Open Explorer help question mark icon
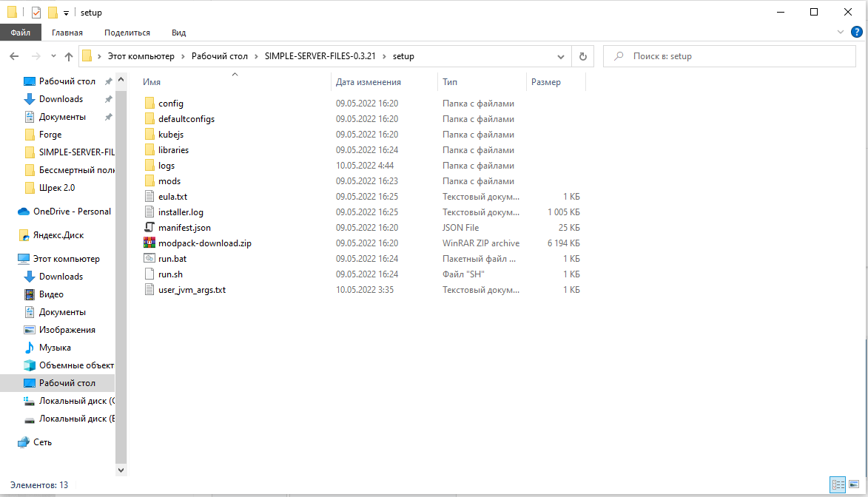This screenshot has height=497, width=868. [x=856, y=32]
